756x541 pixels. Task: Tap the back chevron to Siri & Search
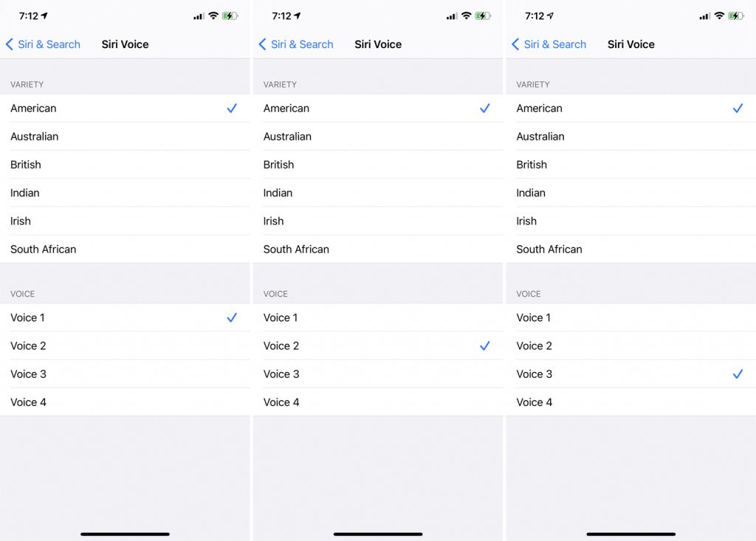click(x=9, y=44)
